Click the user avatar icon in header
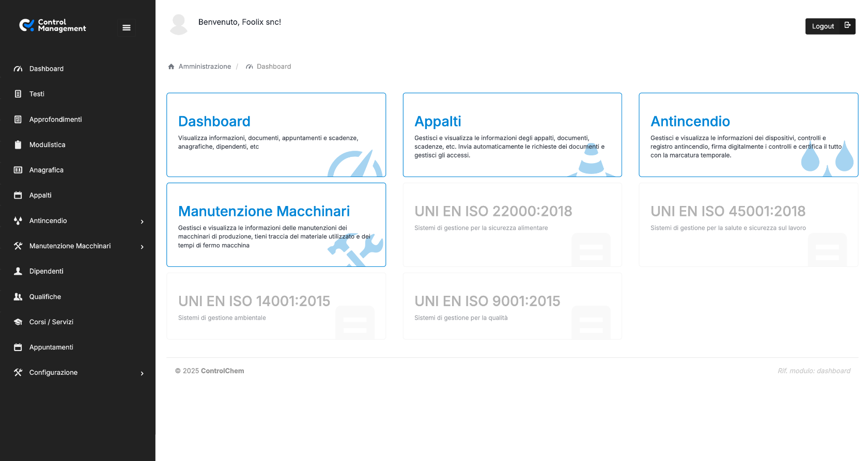This screenshot has width=868, height=461. [179, 24]
